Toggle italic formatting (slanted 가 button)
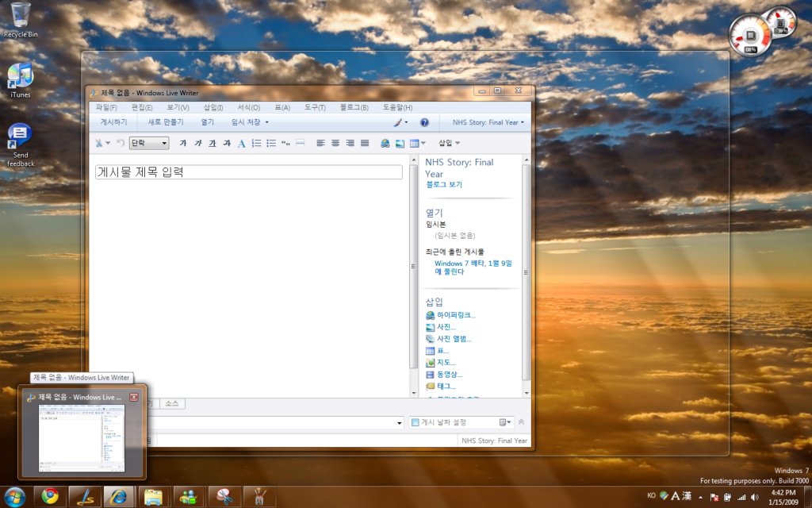The width and height of the screenshot is (812, 508). point(197,143)
